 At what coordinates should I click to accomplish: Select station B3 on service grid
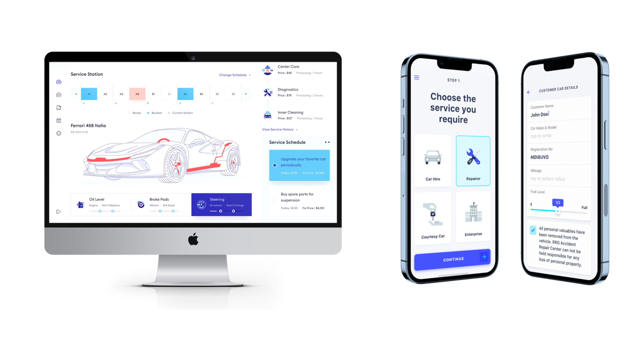[186, 94]
